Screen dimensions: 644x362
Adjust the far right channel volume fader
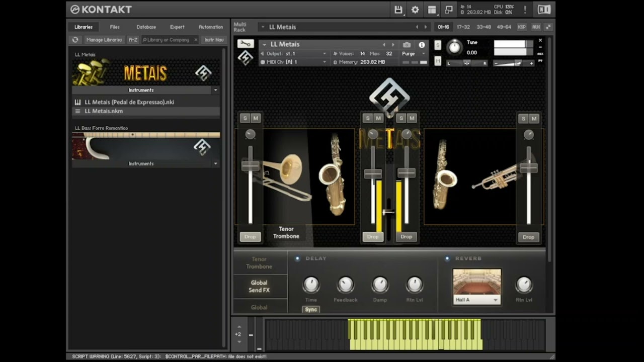(529, 167)
